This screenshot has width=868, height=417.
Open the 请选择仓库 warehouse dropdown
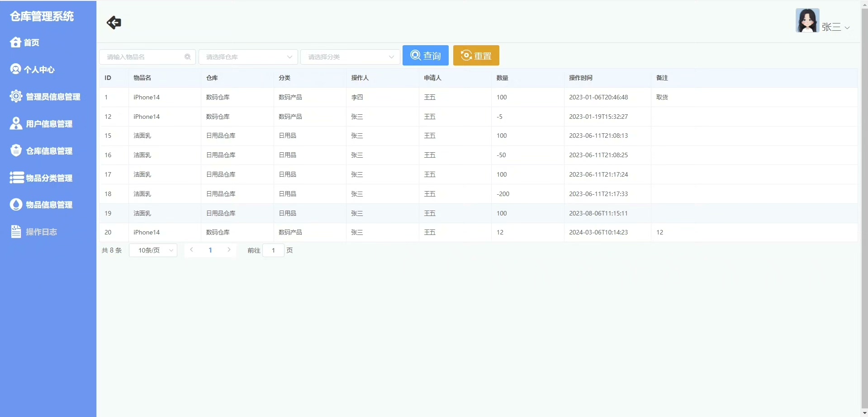[248, 57]
